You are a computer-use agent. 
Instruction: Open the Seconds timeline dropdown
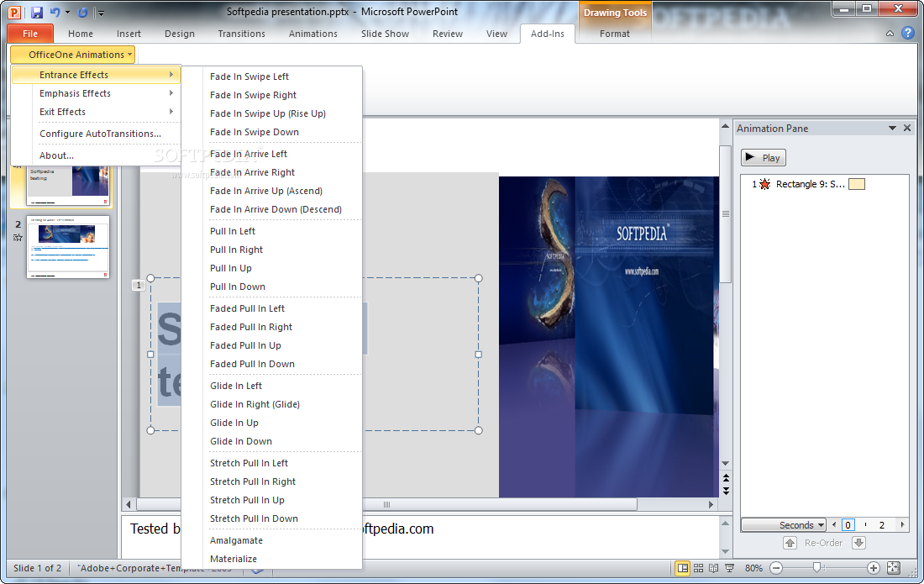coord(783,524)
